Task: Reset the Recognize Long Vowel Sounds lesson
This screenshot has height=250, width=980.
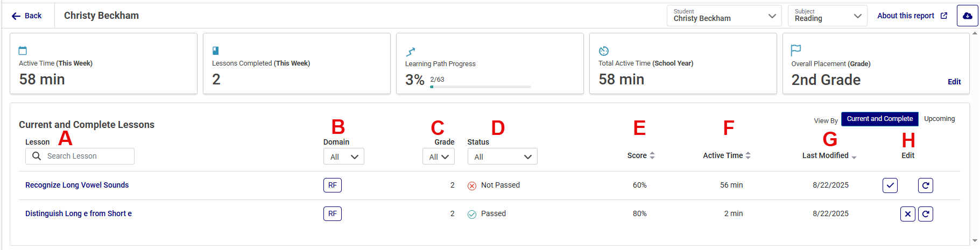Action: (925, 185)
